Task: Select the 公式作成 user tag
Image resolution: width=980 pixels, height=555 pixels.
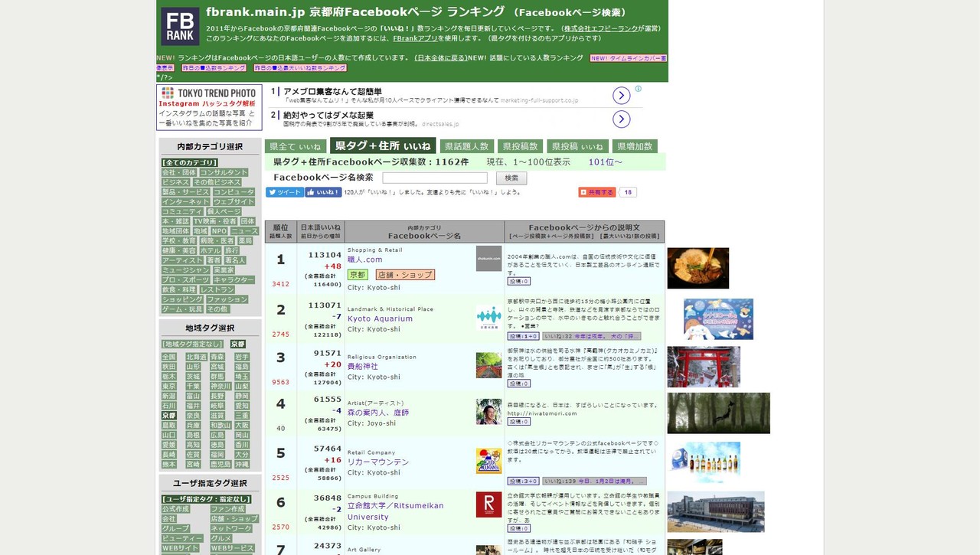Action: [175, 509]
